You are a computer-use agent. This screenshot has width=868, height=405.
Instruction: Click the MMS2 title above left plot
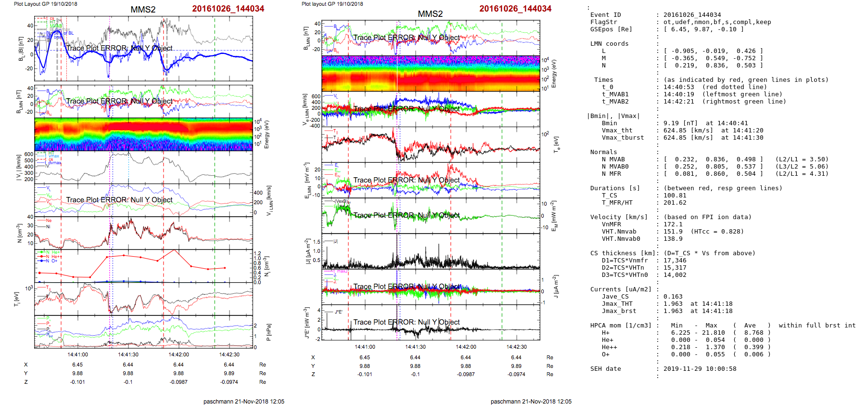point(143,10)
